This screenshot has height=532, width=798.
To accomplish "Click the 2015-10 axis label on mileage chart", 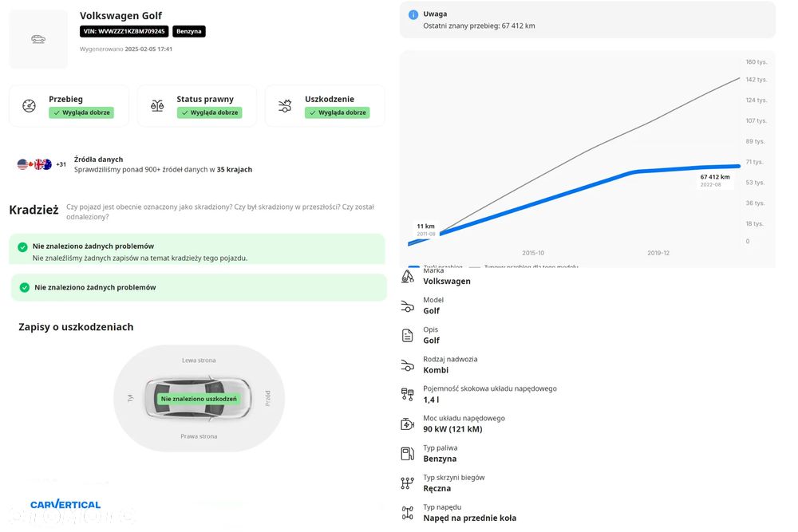I will [x=533, y=253].
